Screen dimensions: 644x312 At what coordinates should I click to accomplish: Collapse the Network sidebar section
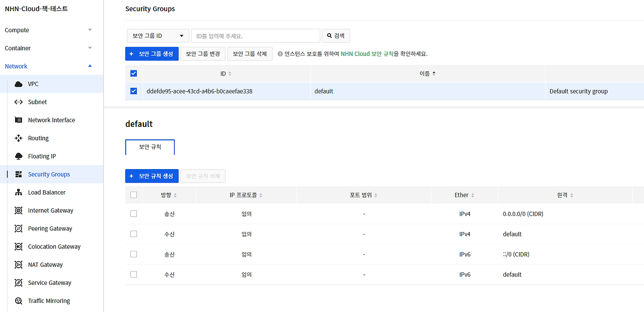[x=48, y=66]
